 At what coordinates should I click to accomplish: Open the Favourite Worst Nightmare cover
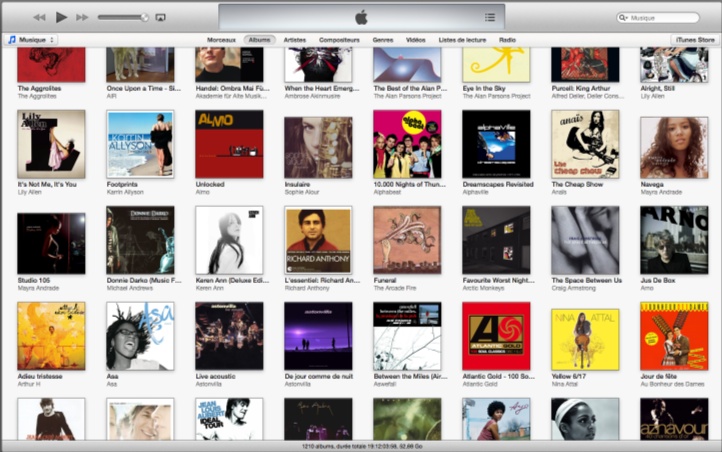496,240
